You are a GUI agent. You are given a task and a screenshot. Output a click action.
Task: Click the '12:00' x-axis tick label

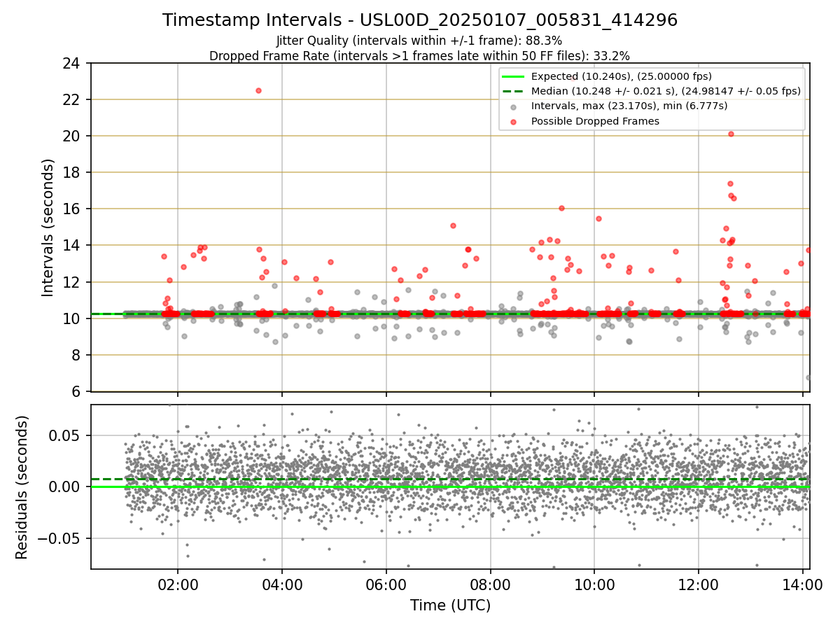tap(699, 584)
